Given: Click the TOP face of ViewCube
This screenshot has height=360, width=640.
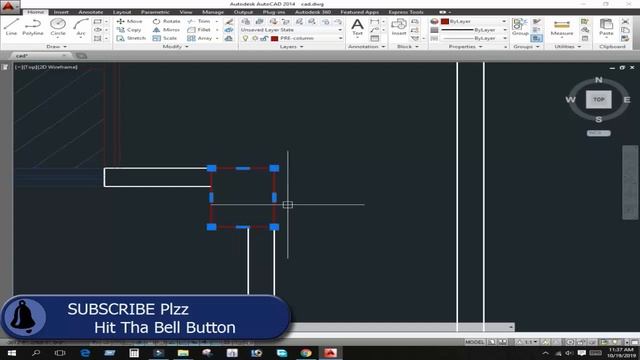Looking at the screenshot, I should (x=598, y=100).
